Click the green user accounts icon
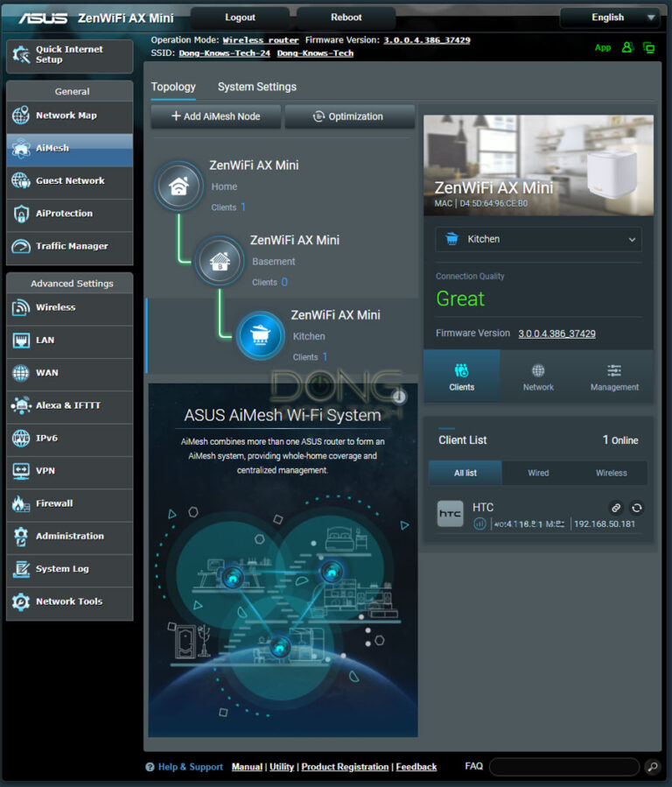Screen dimensions: 672x787 coord(627,47)
